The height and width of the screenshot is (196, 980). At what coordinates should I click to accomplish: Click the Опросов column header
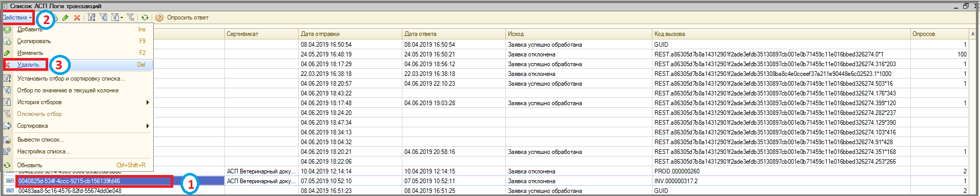pyautogui.click(x=940, y=34)
